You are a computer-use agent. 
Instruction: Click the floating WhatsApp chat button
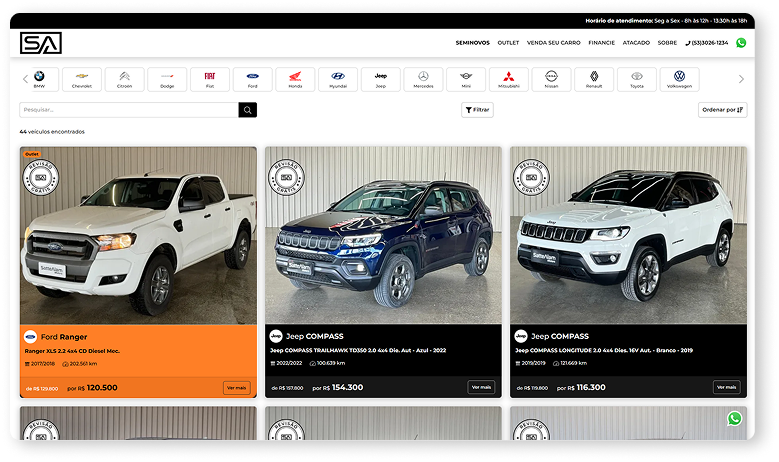pos(735,419)
